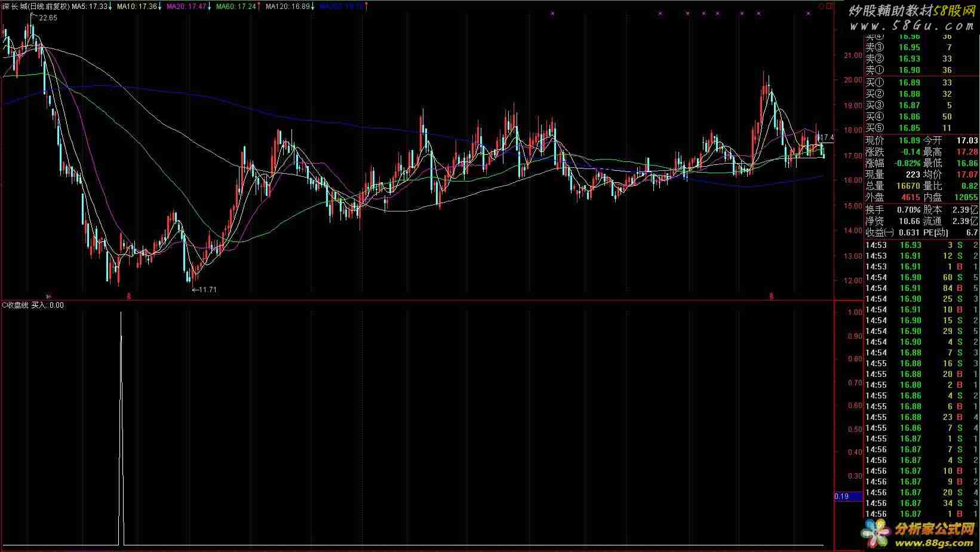Click the 1.00 axis label in lower panel
The image size is (980, 552).
tap(855, 312)
